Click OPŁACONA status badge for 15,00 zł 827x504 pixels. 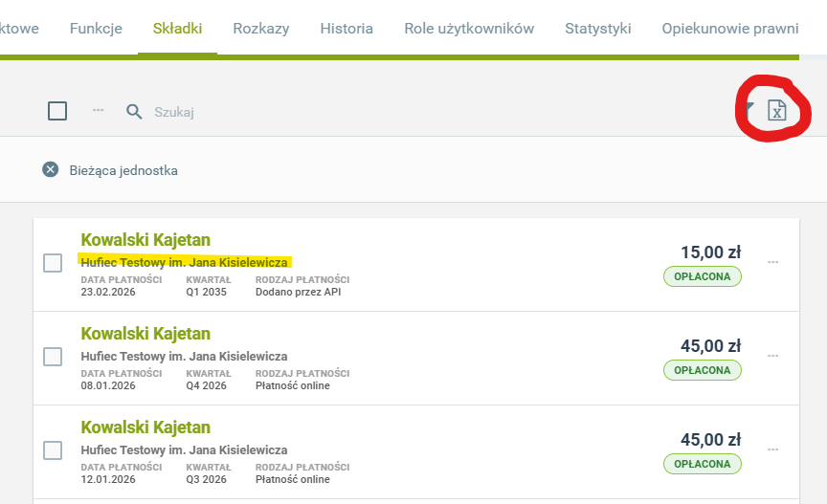(x=702, y=276)
